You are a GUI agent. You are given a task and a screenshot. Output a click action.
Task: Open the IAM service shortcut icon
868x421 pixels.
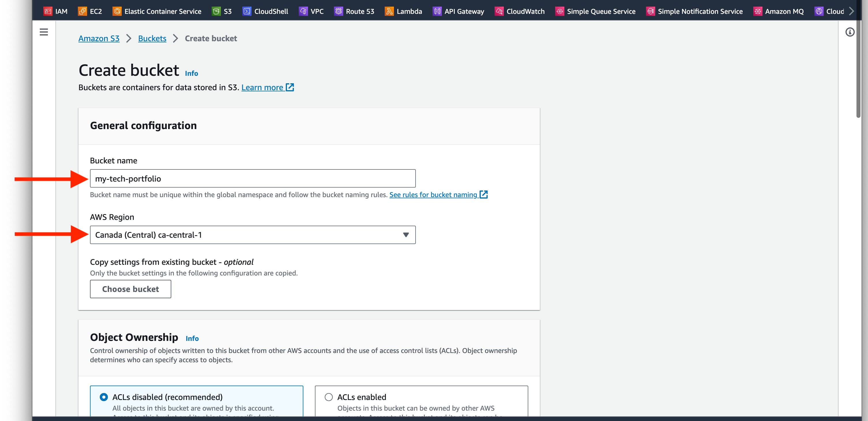48,11
